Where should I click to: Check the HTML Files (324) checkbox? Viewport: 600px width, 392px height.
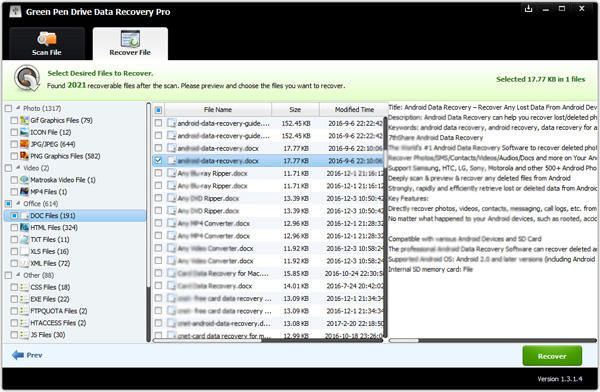tap(14, 227)
